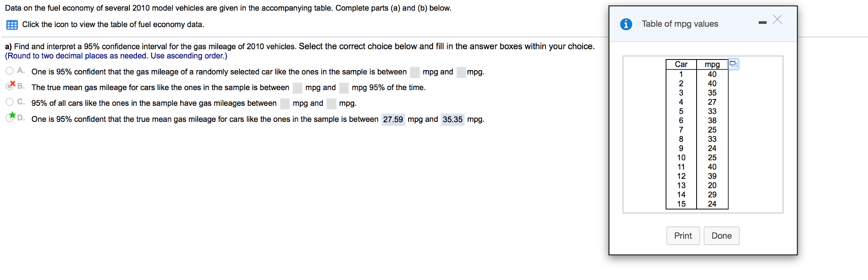The image size is (868, 280).
Task: Choose radio option C
Action: coord(9,102)
